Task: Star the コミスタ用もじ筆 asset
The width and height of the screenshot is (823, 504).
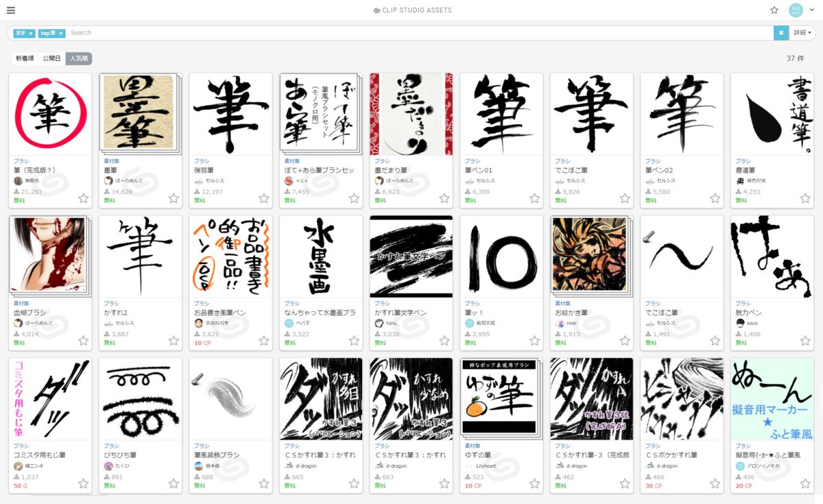Action: click(x=84, y=483)
